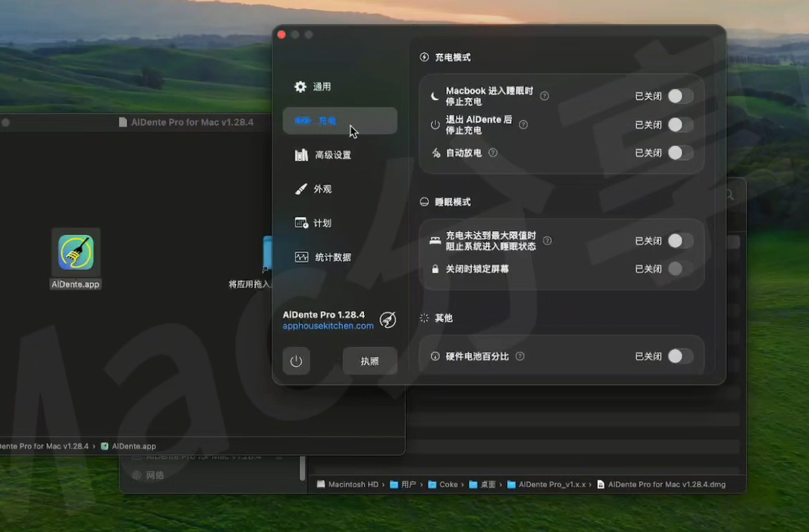Viewport: 809px width, 532px height.
Task: Click the search icon in the Finder window
Action: [730, 195]
